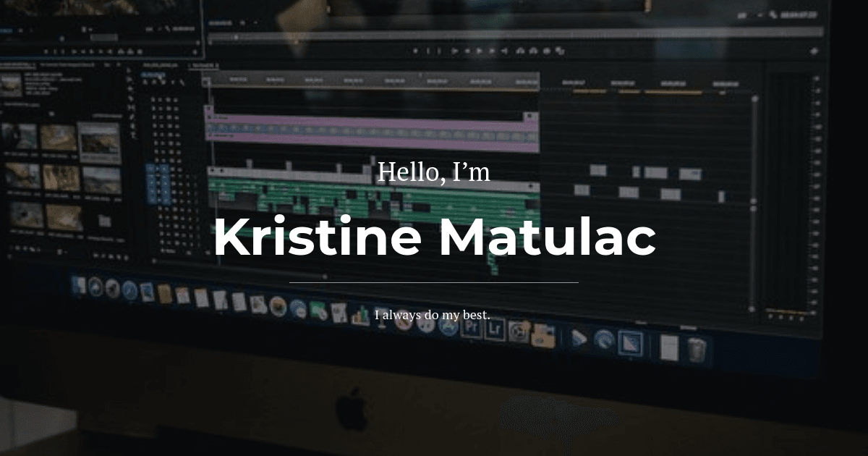
Task: Click the 'Hello, I'm' greeting text
Action: (434, 172)
